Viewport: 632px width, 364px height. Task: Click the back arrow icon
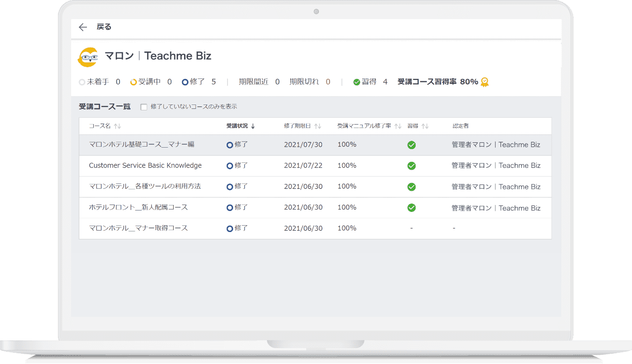click(x=83, y=27)
